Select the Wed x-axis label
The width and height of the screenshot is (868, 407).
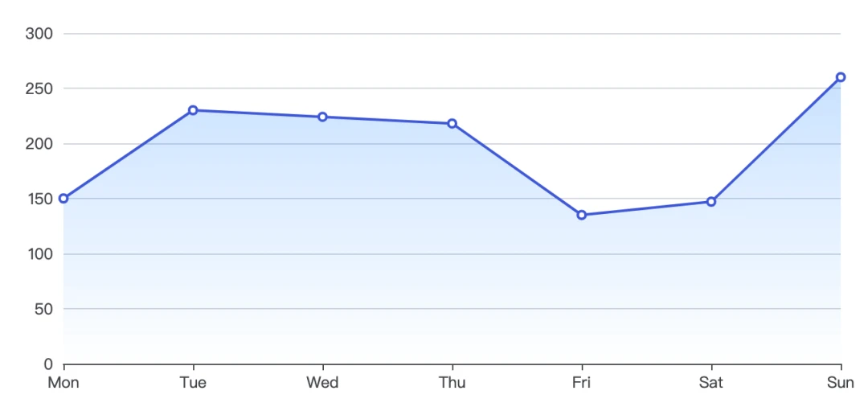(322, 383)
